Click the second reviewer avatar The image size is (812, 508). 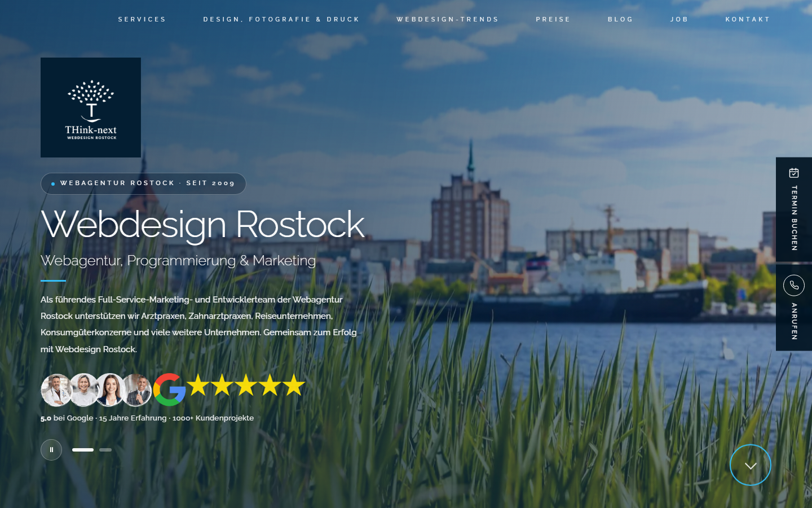click(84, 390)
